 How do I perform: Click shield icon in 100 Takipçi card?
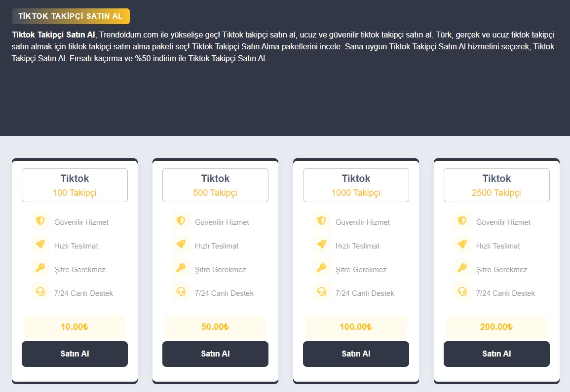[40, 221]
